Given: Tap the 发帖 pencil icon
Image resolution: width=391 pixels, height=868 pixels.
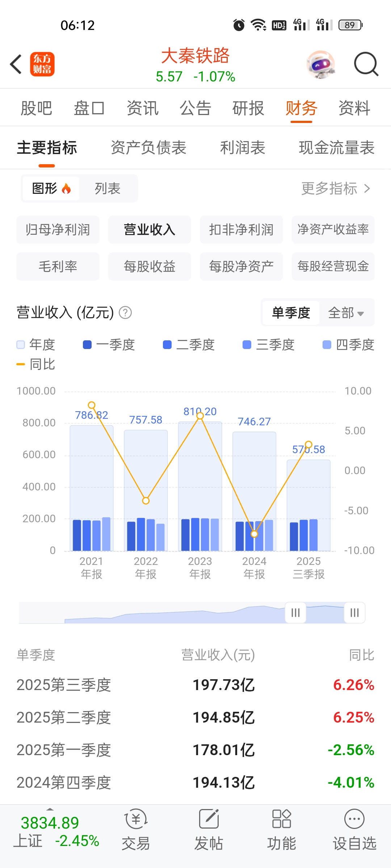Looking at the screenshot, I should coord(209,819).
